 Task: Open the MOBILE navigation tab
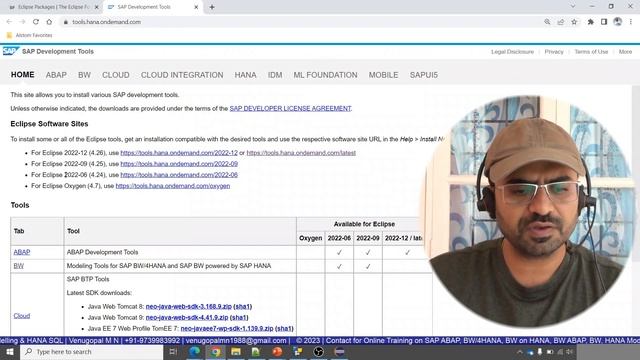(x=383, y=75)
